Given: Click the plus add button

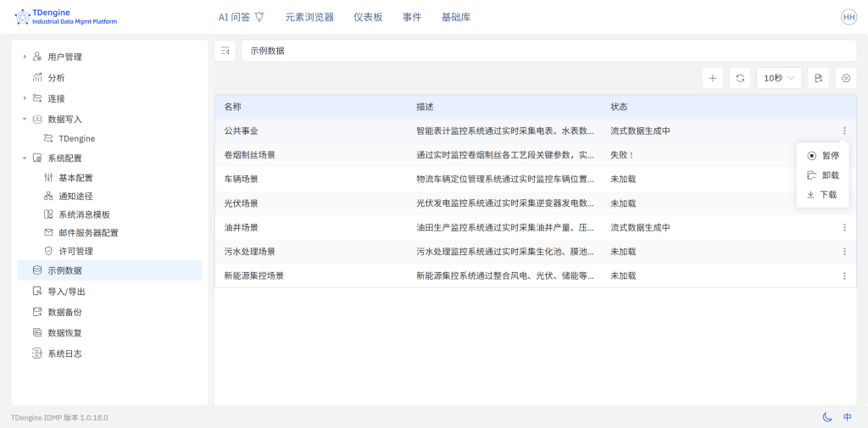Looking at the screenshot, I should 713,79.
